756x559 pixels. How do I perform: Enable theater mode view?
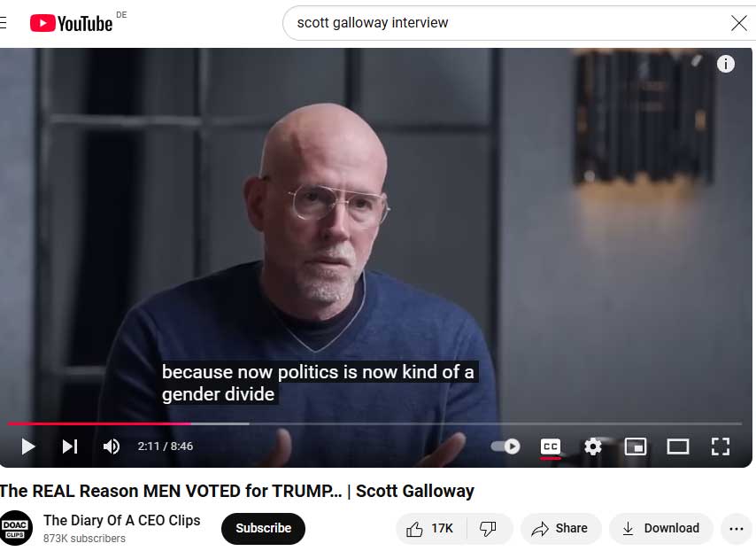(677, 446)
